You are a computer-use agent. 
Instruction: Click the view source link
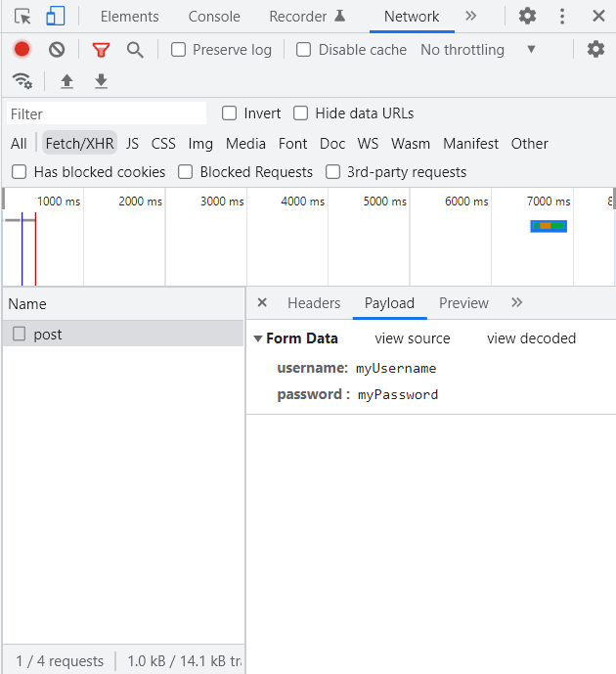[x=413, y=338]
